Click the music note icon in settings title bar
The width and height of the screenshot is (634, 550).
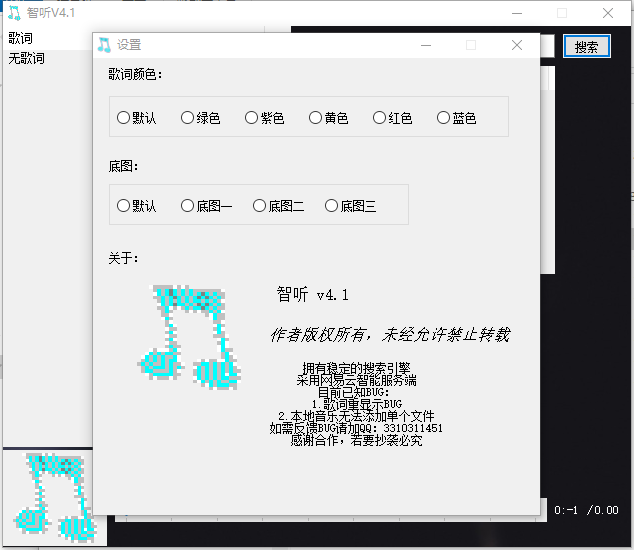click(x=105, y=45)
